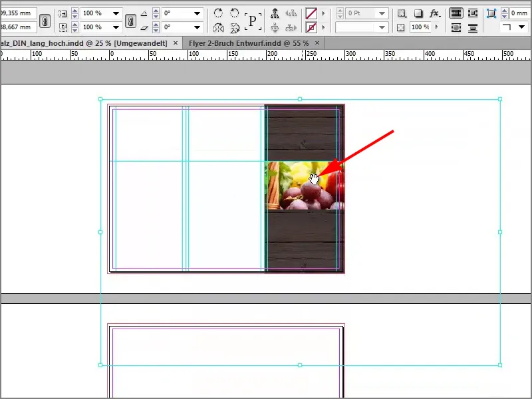Open the horizontal scale percentage dropdown
This screenshot has height=399, width=532.
(116, 13)
